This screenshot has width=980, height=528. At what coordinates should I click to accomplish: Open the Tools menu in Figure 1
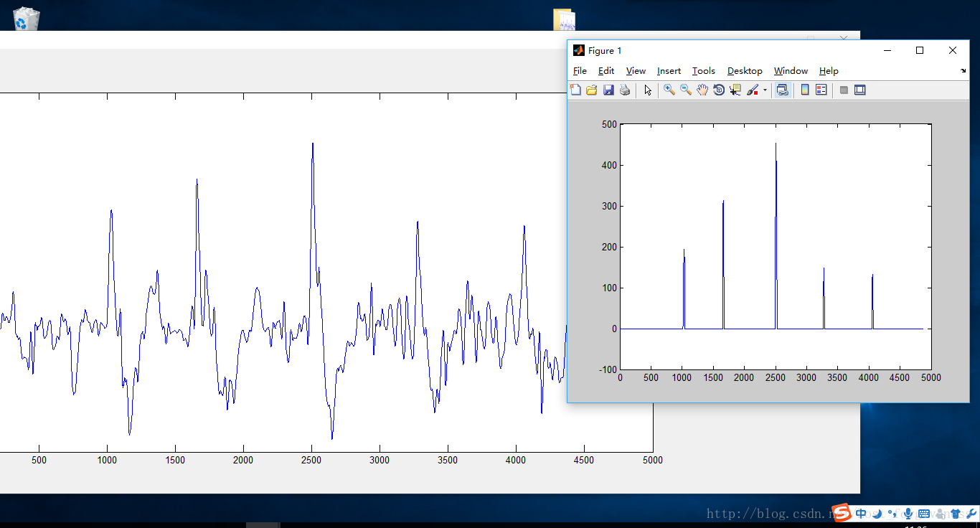[x=704, y=71]
